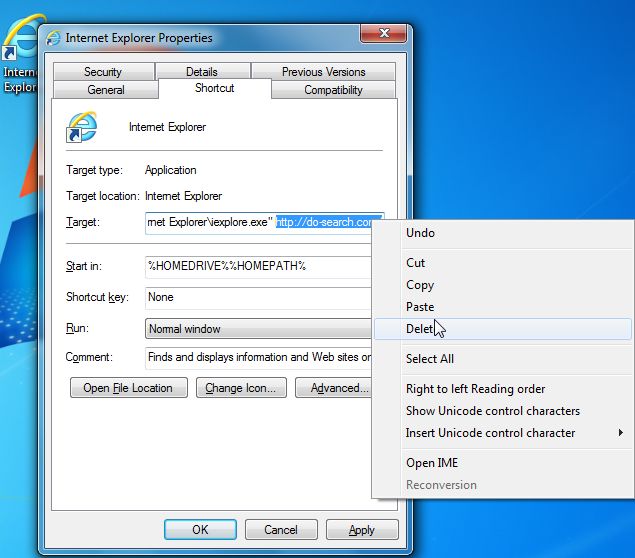Click the Cancel button
The width and height of the screenshot is (635, 558).
pos(281,529)
